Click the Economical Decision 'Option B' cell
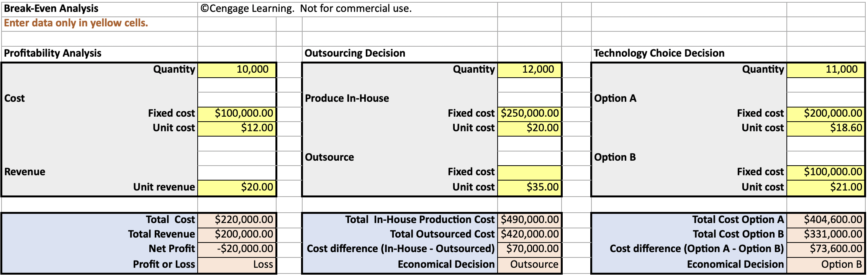This screenshot has width=868, height=280. [825, 265]
